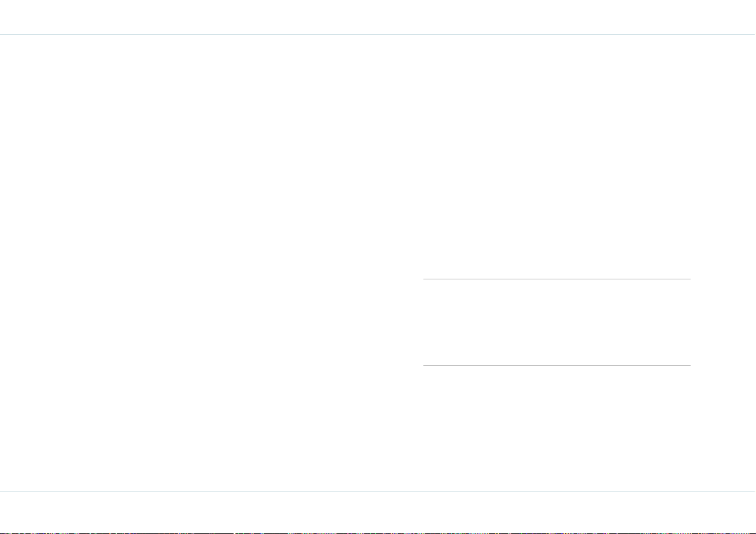
Task: Click blank margin right of the gray lines
Action: tap(723, 322)
